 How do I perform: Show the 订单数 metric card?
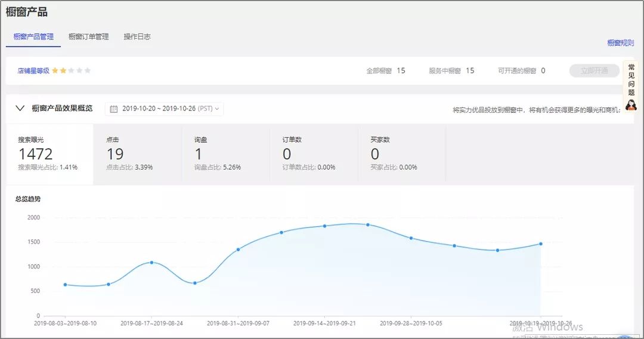[x=314, y=154]
